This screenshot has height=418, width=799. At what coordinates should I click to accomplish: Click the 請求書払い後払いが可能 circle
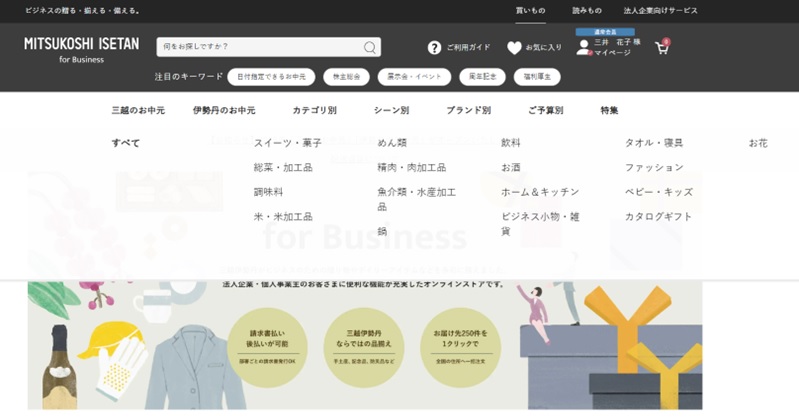267,347
